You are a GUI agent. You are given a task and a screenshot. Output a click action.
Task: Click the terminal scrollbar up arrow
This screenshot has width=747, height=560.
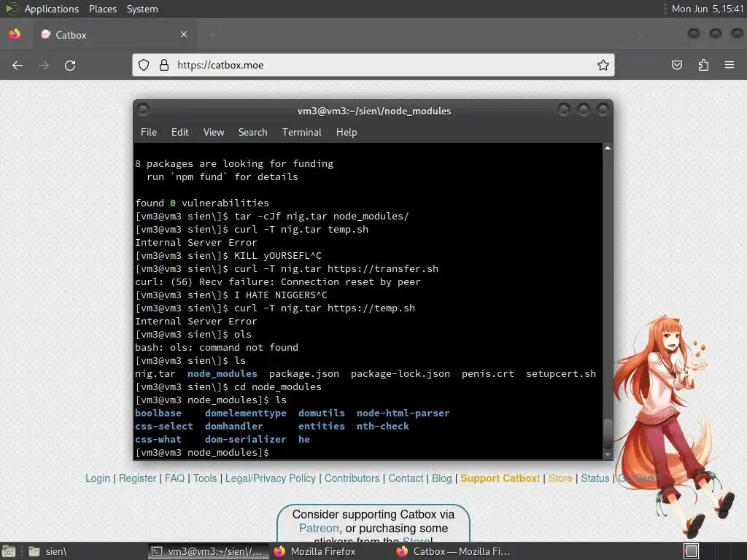[x=608, y=148]
